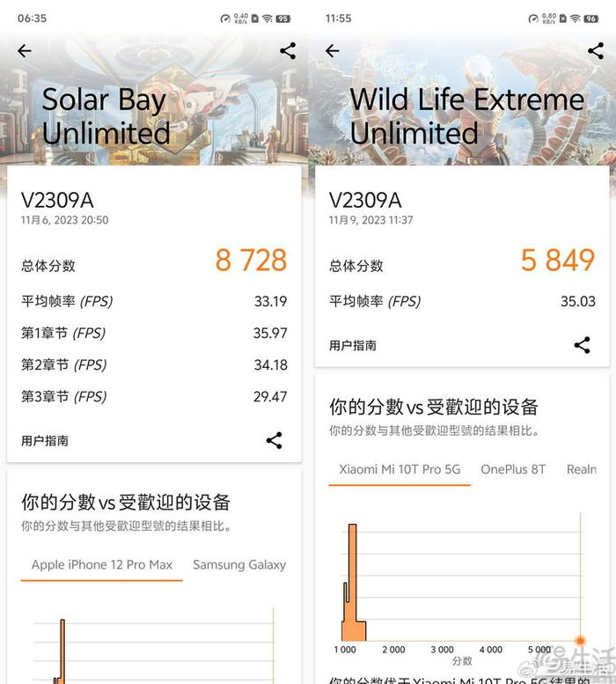The height and width of the screenshot is (684, 616).
Task: Select the Apple iPhone 12 Pro Max tab
Action: coord(102,565)
